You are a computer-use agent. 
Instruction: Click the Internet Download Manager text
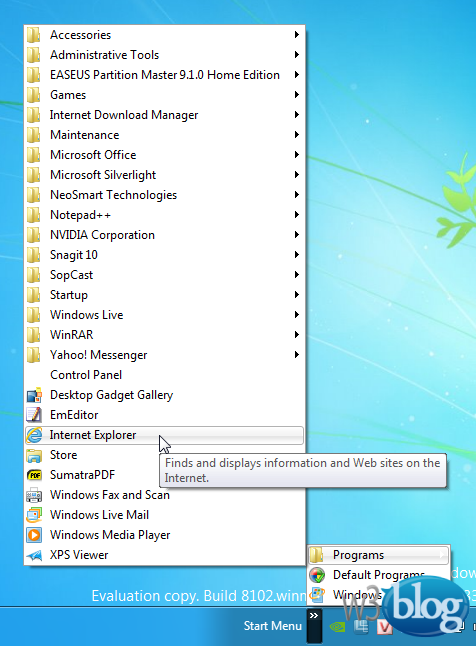124,115
